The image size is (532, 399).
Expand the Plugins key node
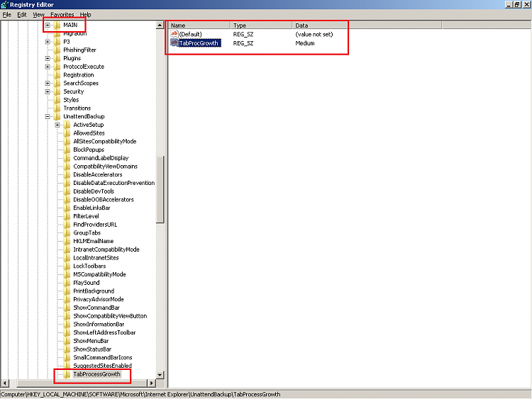[48, 58]
